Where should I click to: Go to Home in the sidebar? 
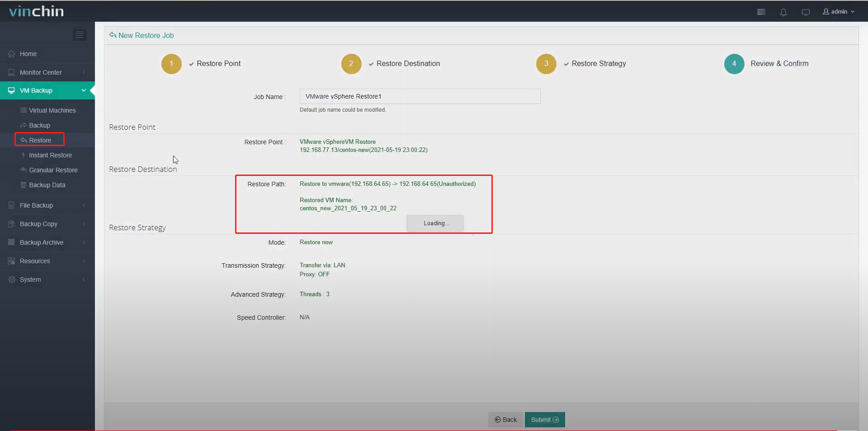click(x=47, y=54)
